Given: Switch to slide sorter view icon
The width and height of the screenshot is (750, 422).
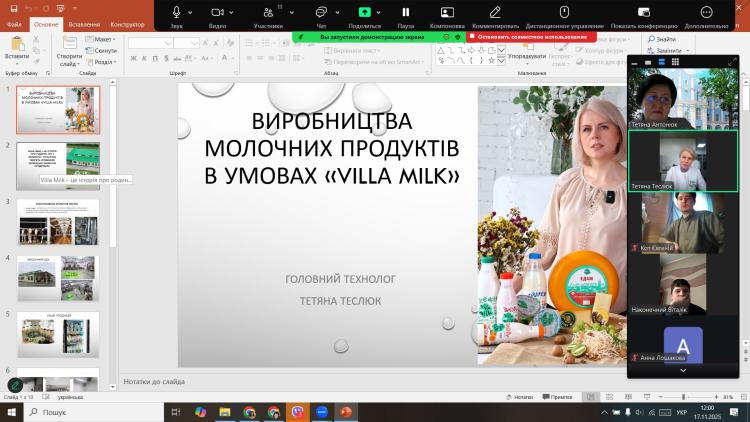Looking at the screenshot, I should (x=609, y=397).
